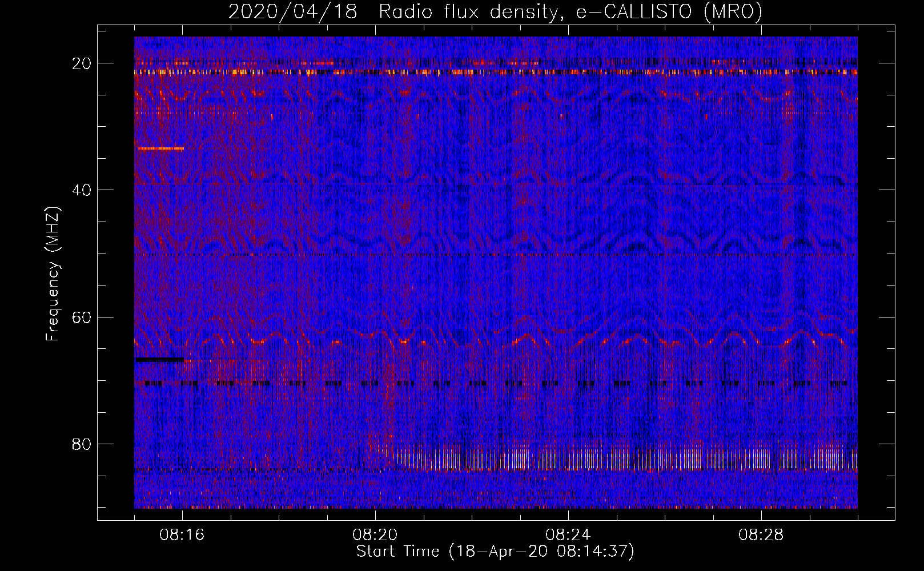Click the 20 MHz frequency tick label

tap(82, 63)
